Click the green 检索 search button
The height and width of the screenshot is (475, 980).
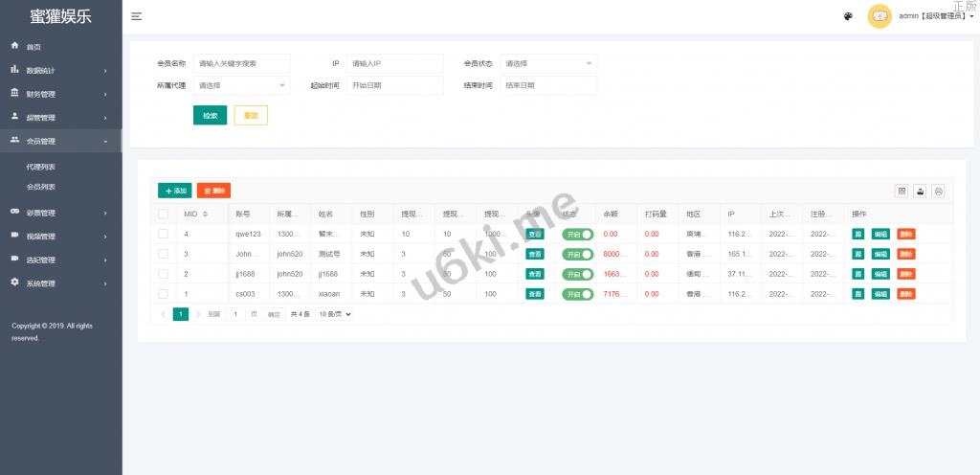click(210, 115)
